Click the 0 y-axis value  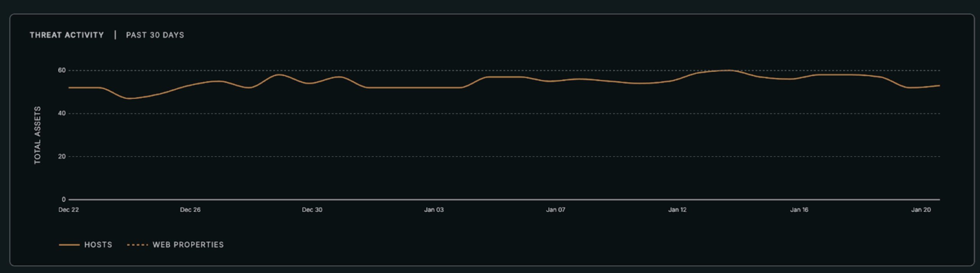tap(64, 199)
